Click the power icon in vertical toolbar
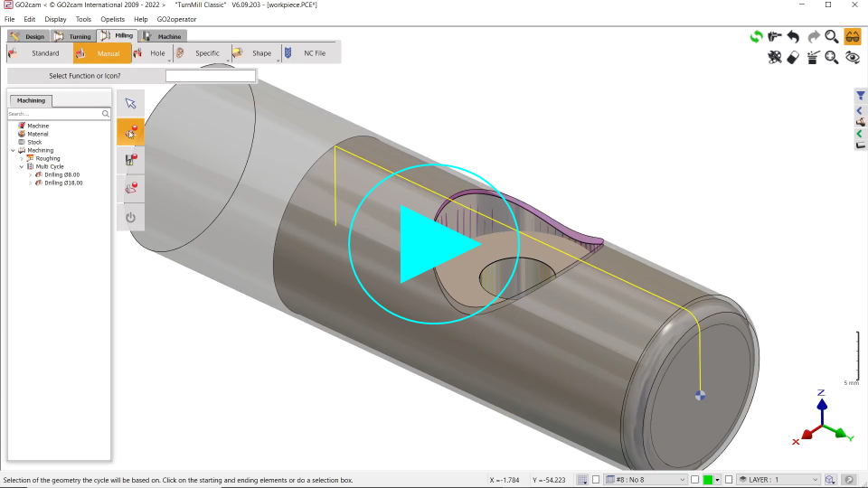The image size is (868, 488). [130, 217]
